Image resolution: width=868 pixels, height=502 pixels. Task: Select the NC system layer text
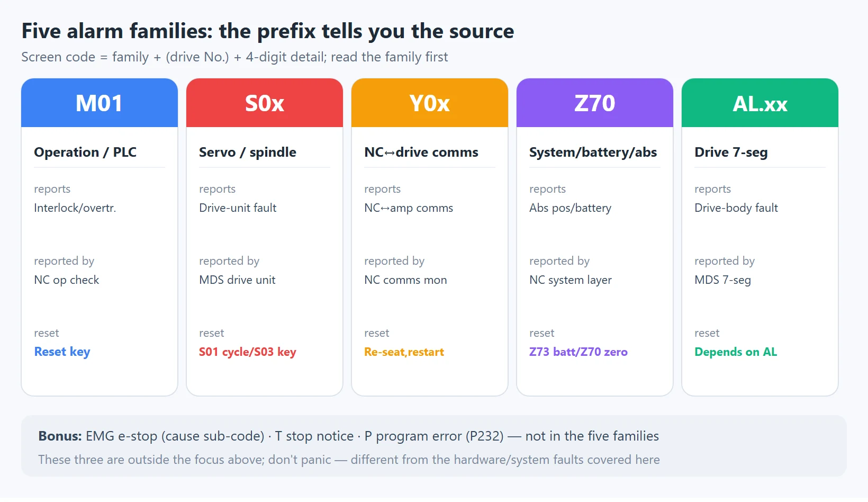[571, 280]
